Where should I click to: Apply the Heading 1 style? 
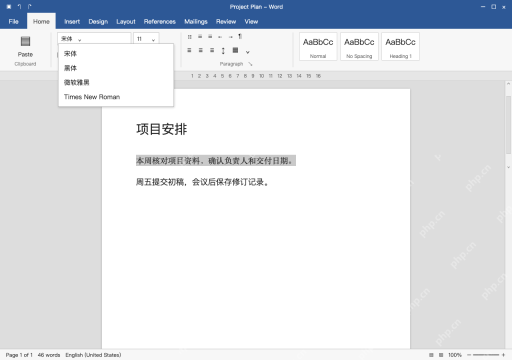point(400,47)
